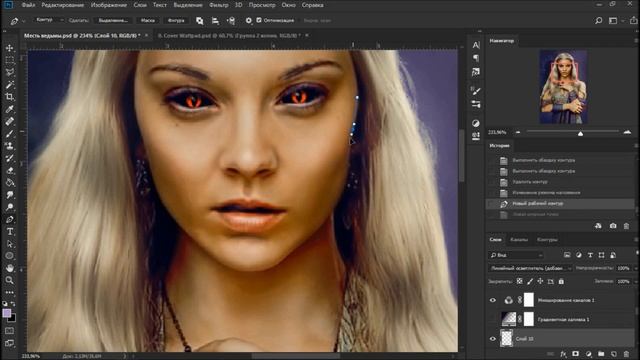
Task: Toggle lock transparent pixels
Action: click(520, 281)
